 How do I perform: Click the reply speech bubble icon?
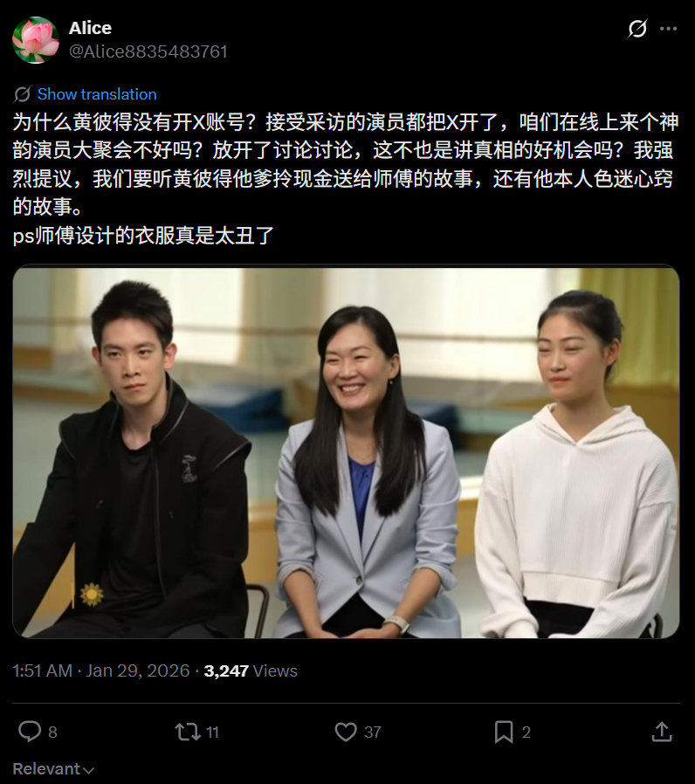click(30, 732)
